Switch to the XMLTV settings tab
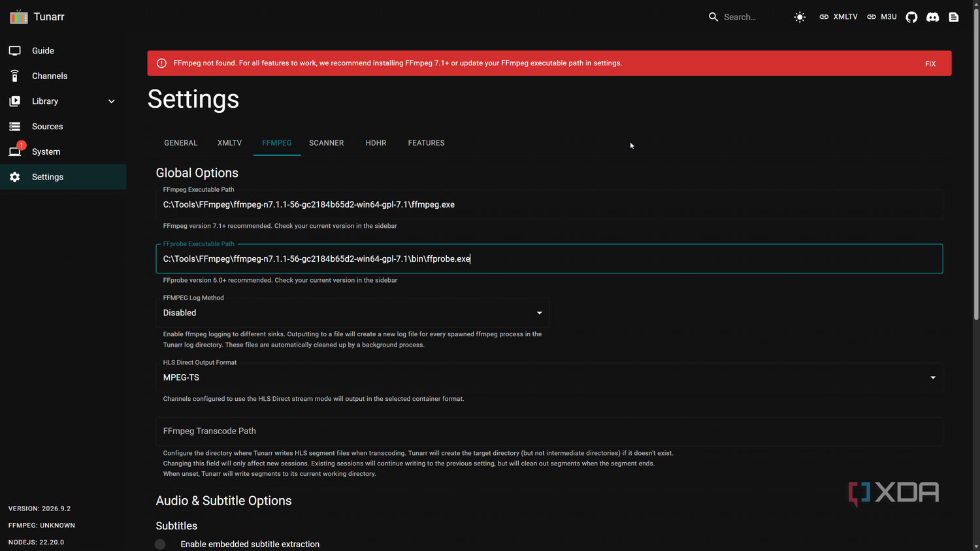The height and width of the screenshot is (551, 980). [230, 143]
